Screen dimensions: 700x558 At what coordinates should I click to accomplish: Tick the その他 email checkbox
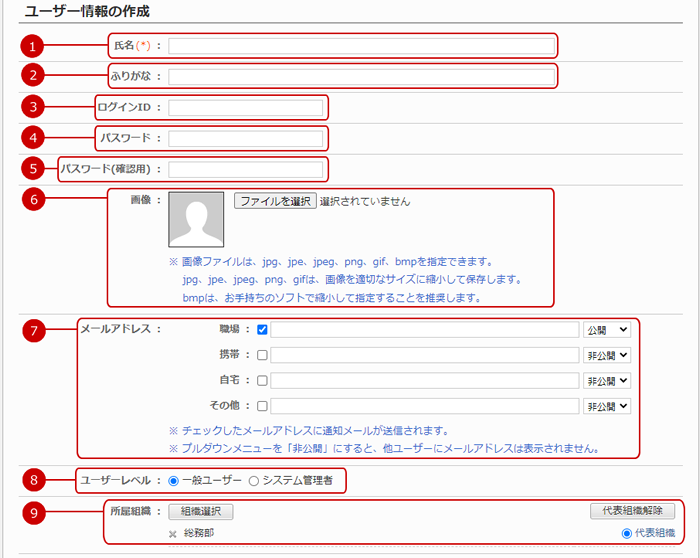(x=262, y=406)
